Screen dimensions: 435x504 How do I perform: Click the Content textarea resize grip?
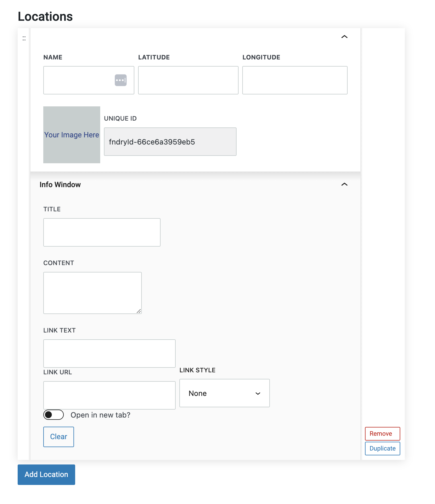pyautogui.click(x=139, y=311)
